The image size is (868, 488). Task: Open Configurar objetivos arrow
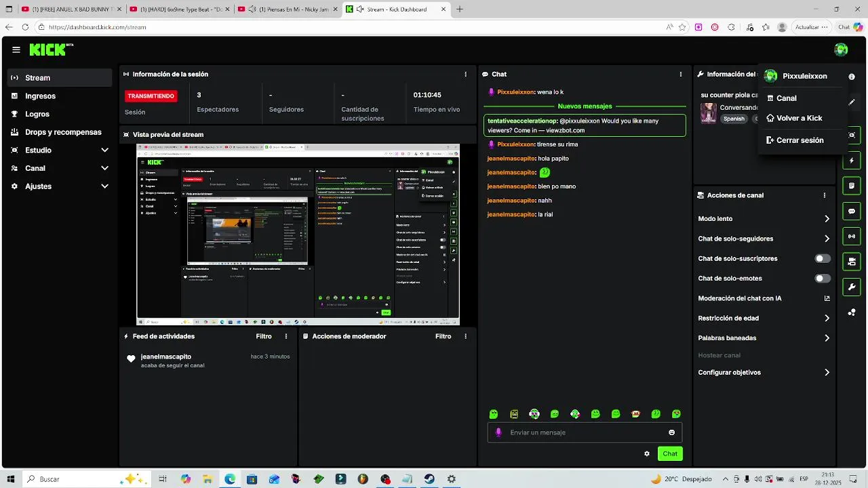pyautogui.click(x=827, y=372)
